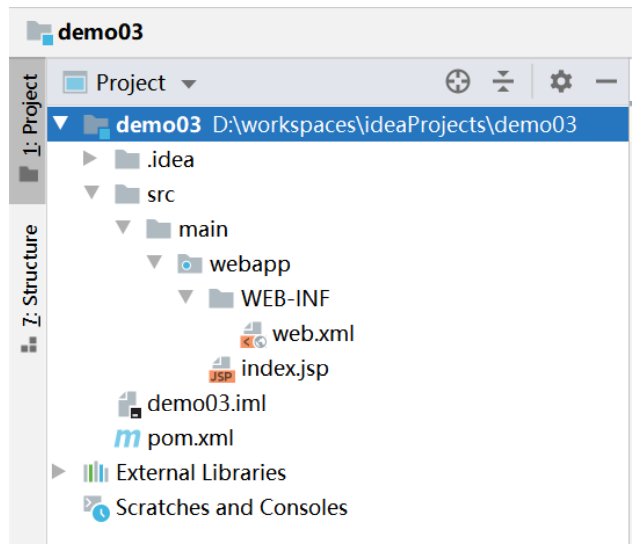Click the Maven 'm' icon of pom.xml
639x551 pixels.
128,439
